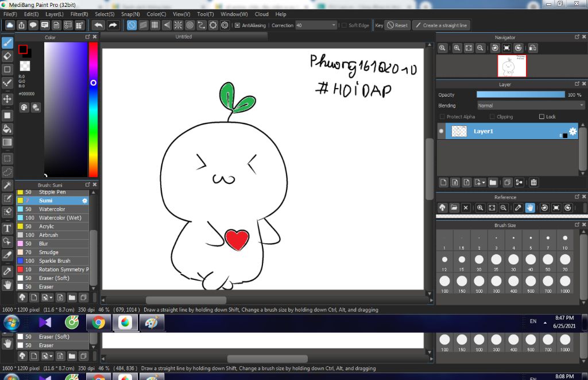The height and width of the screenshot is (380, 588).
Task: Enable Protect Alpha checkbox
Action: pyautogui.click(x=442, y=117)
